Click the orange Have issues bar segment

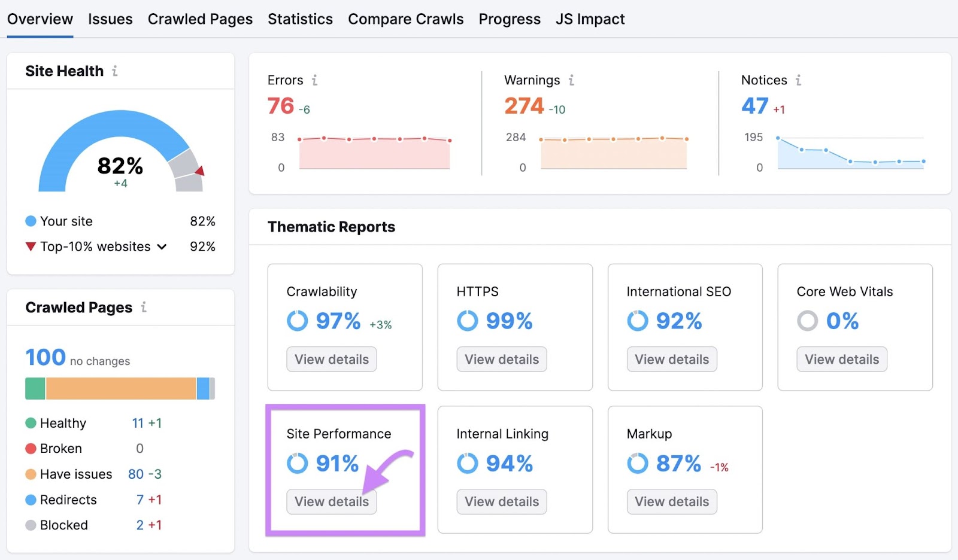click(120, 388)
